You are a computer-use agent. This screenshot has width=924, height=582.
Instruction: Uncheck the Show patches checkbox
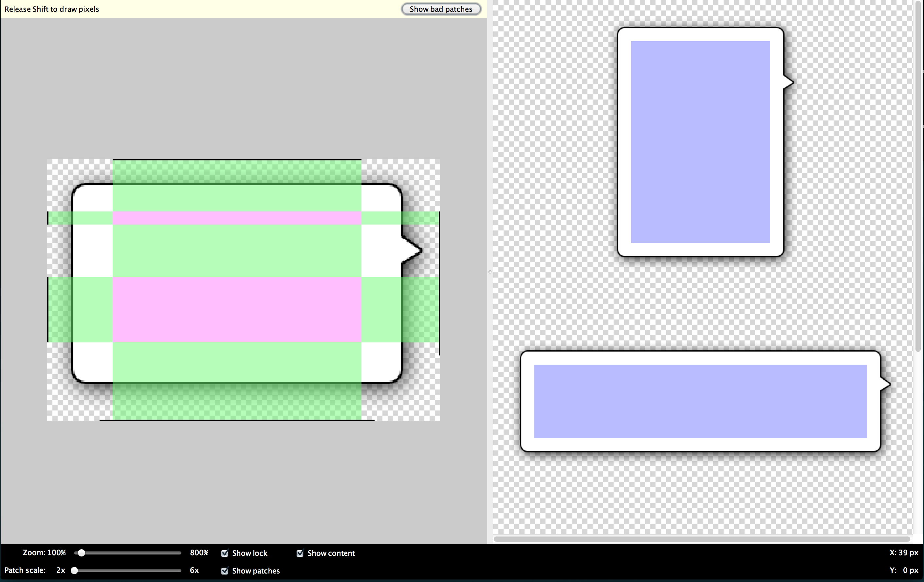pos(225,571)
